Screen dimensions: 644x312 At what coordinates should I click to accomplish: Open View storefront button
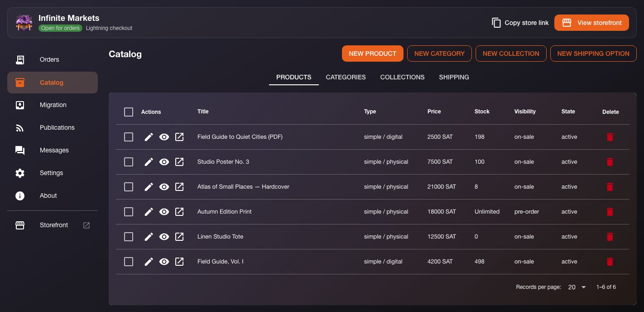click(591, 23)
